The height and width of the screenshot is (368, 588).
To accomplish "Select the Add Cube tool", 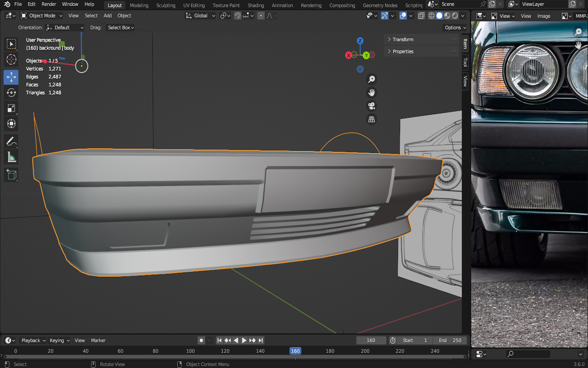I will click(x=11, y=175).
